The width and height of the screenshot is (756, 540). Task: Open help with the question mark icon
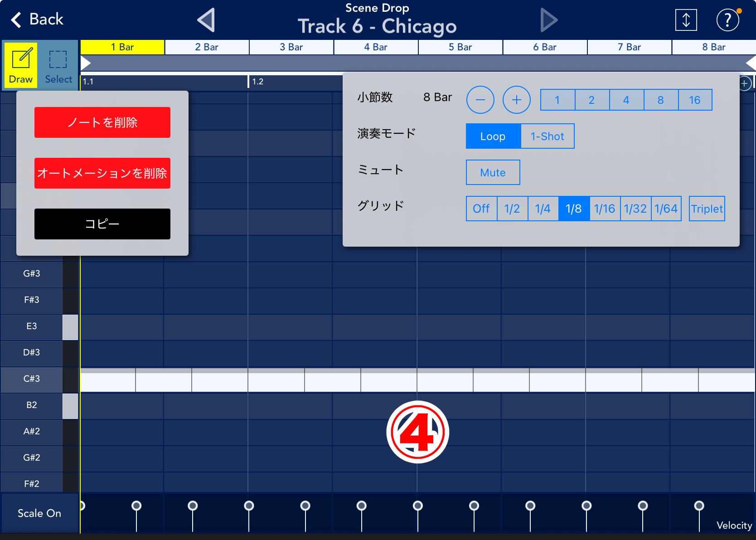727,20
